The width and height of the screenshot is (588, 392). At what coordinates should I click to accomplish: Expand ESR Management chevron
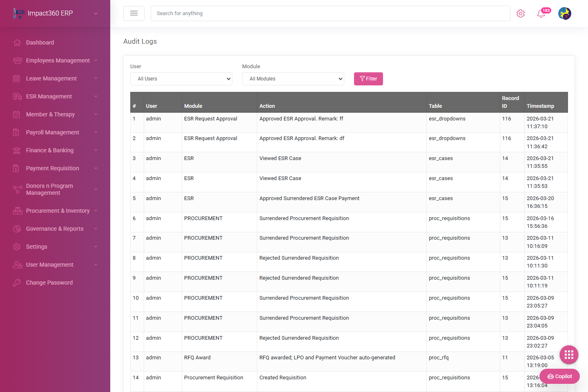(96, 96)
